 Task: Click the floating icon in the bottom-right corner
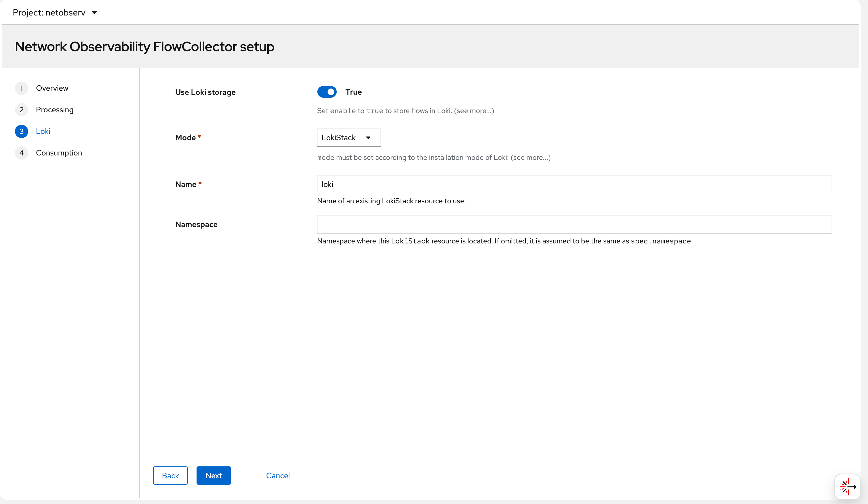click(x=847, y=486)
